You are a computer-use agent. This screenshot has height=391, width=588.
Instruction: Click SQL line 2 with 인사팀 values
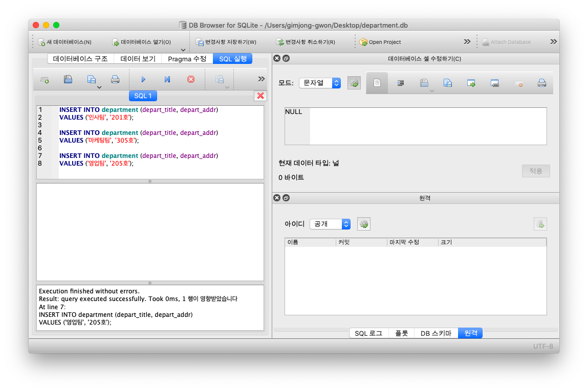point(96,118)
